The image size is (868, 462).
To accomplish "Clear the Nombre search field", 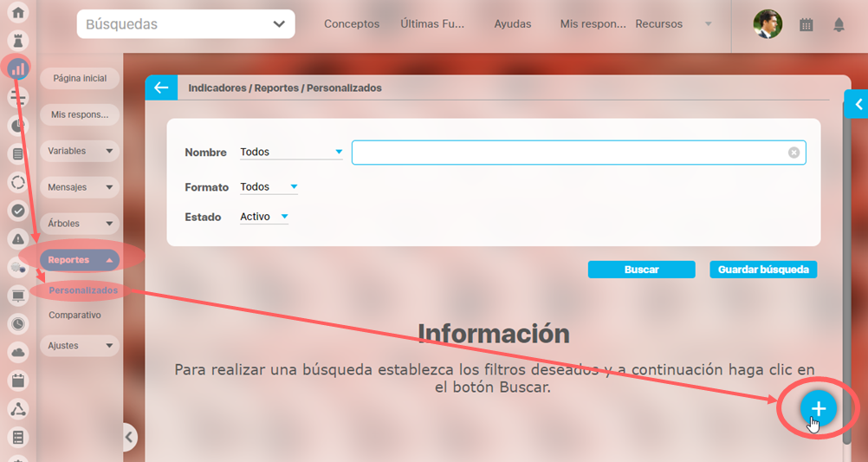I will click(794, 153).
